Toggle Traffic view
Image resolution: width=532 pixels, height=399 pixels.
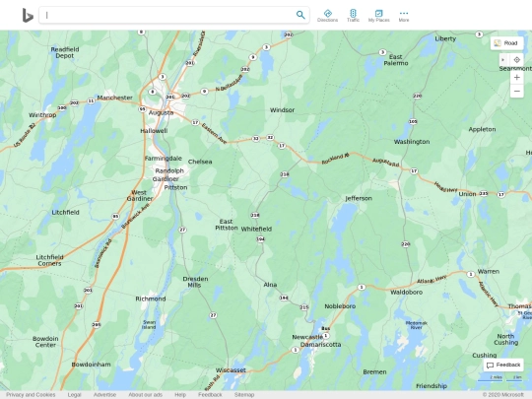pyautogui.click(x=353, y=16)
